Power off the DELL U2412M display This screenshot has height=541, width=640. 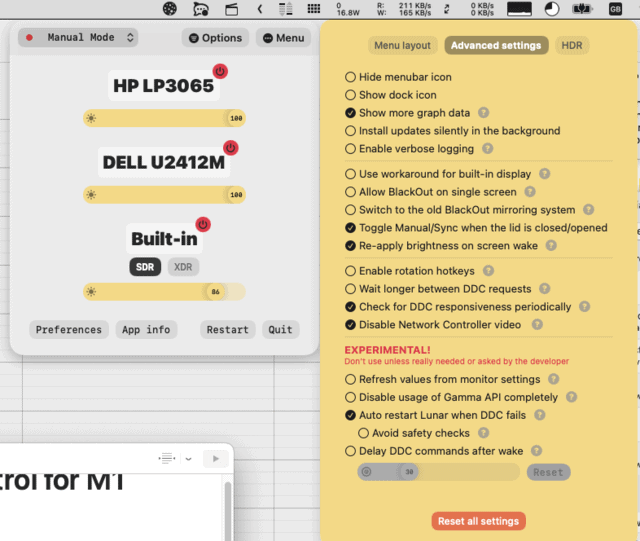point(231,148)
